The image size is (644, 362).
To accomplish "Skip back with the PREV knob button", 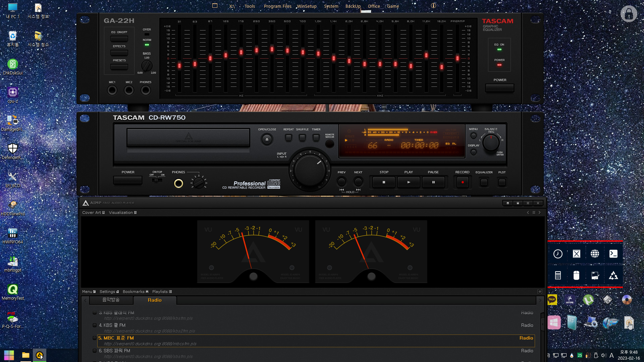I will pyautogui.click(x=341, y=182).
